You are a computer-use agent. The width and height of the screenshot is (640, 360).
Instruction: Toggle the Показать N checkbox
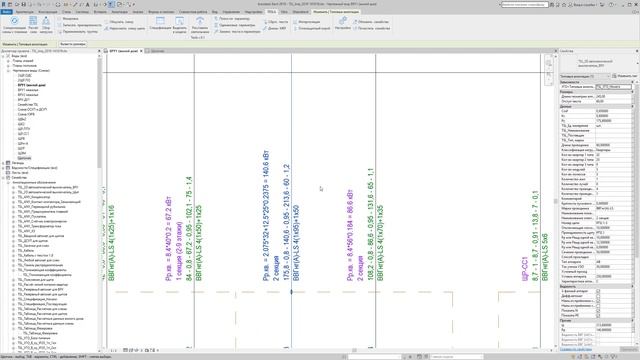point(598,311)
